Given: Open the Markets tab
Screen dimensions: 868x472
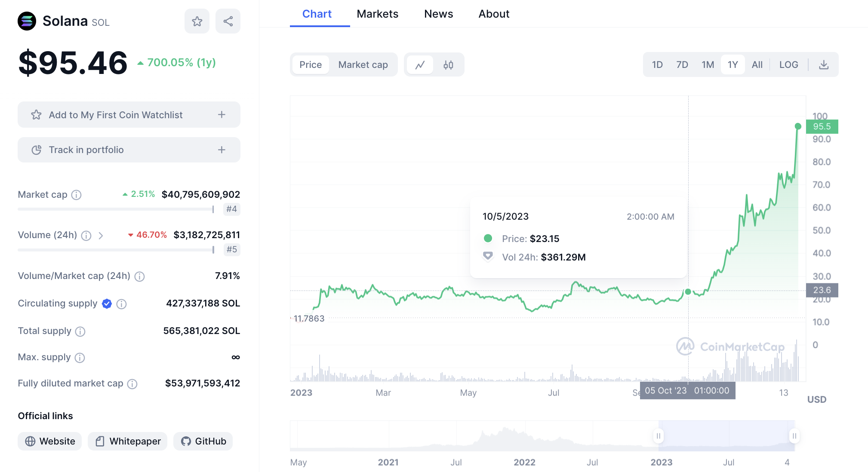Looking at the screenshot, I should 377,14.
